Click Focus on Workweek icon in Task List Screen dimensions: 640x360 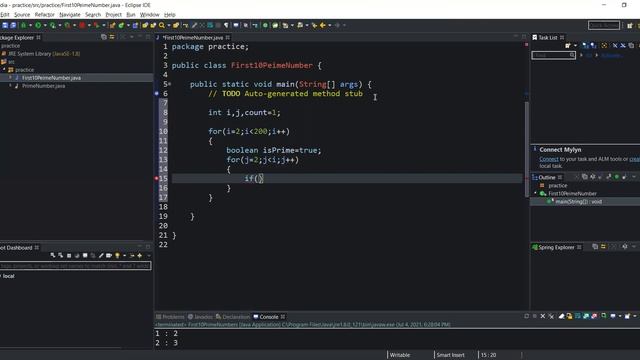pyautogui.click(x=604, y=46)
